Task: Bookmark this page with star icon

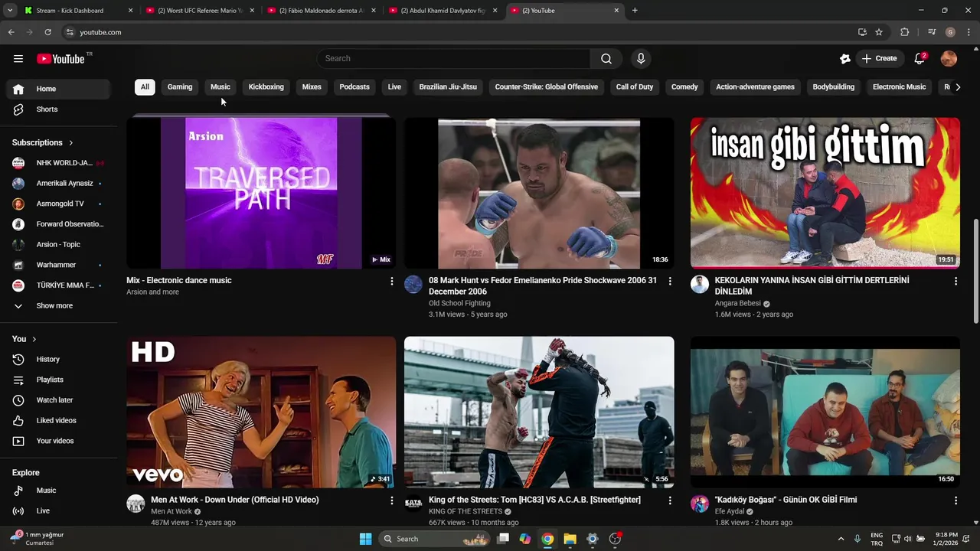Action: point(879,32)
